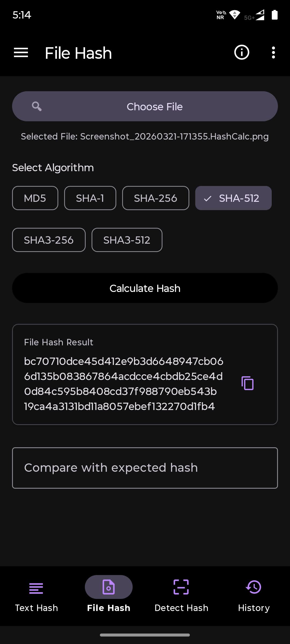Choose the SHA3-256 algorithm chip
The width and height of the screenshot is (290, 644).
pyautogui.click(x=49, y=240)
